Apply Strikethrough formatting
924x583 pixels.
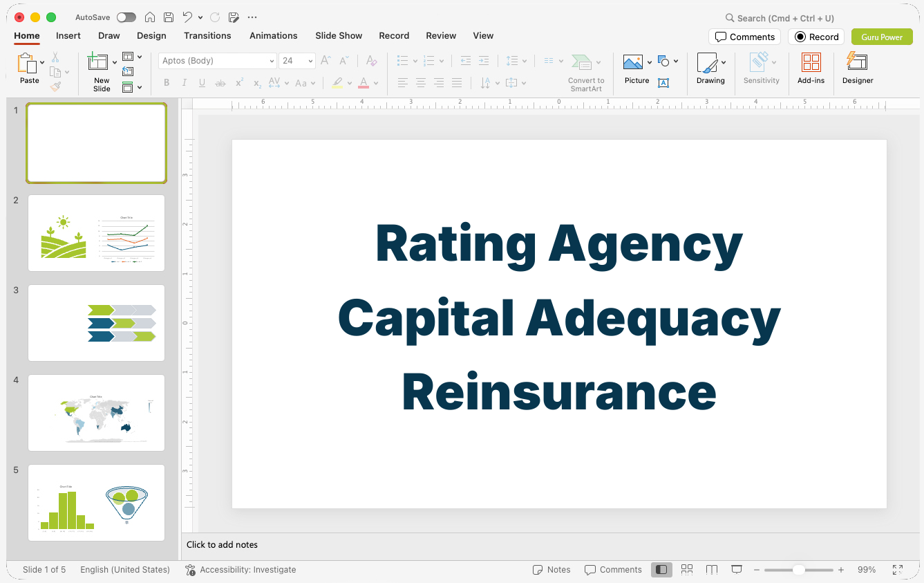click(x=220, y=83)
